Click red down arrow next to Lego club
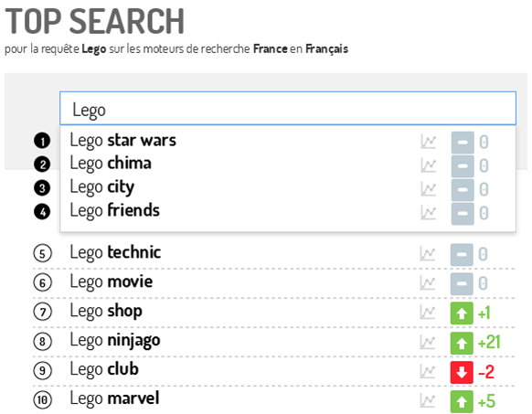Image resolution: width=532 pixels, height=414 pixels. (462, 372)
